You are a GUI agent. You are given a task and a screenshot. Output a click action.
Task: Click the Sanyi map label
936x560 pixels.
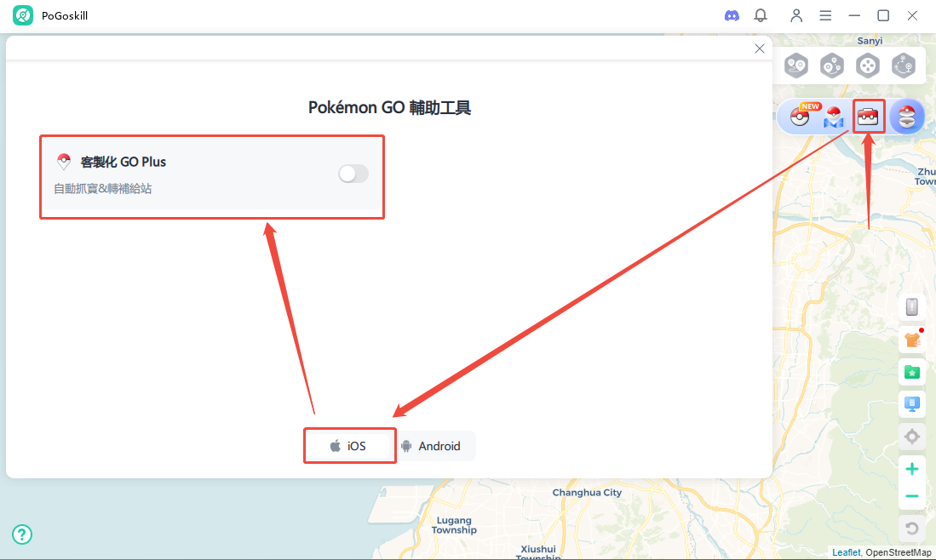coord(870,41)
